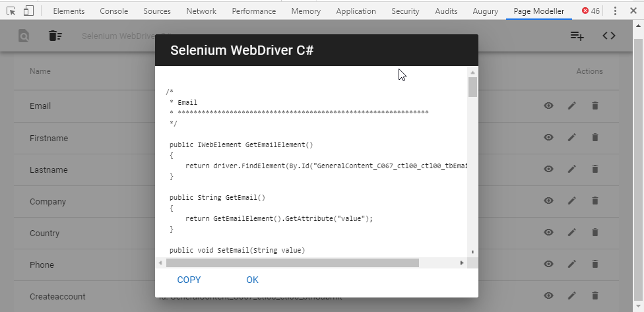This screenshot has height=312, width=644.
Task: Click the scan page search icon
Action: click(24, 36)
